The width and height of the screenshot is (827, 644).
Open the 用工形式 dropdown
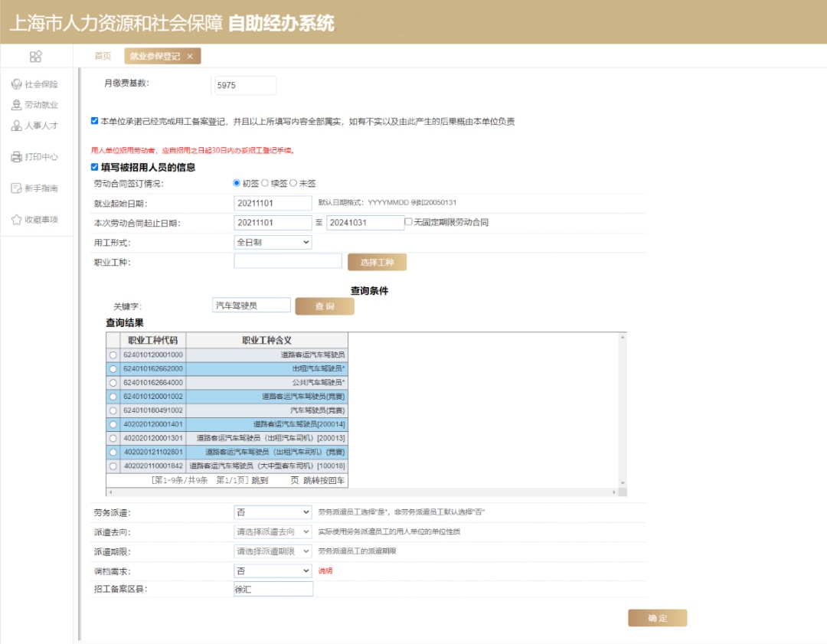tap(273, 242)
